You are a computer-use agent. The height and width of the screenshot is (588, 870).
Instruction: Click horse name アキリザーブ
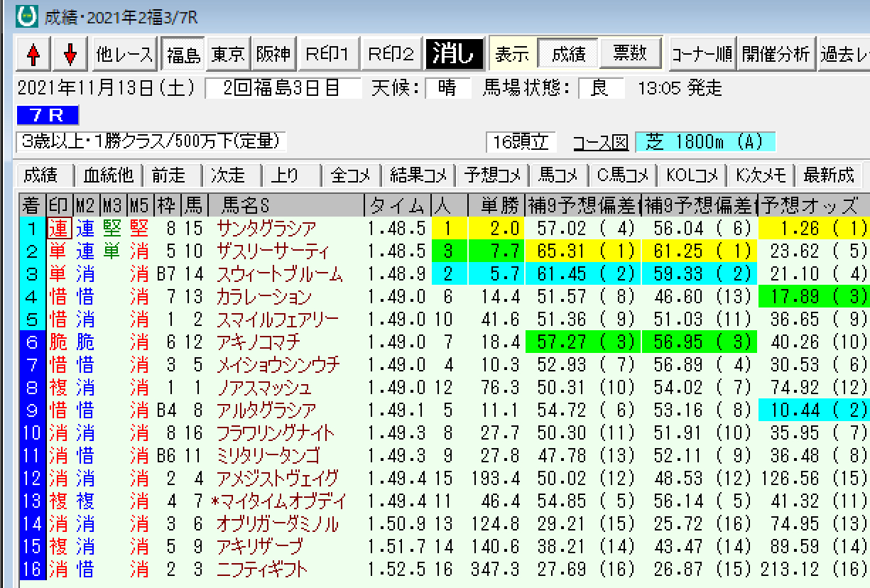pos(259,547)
